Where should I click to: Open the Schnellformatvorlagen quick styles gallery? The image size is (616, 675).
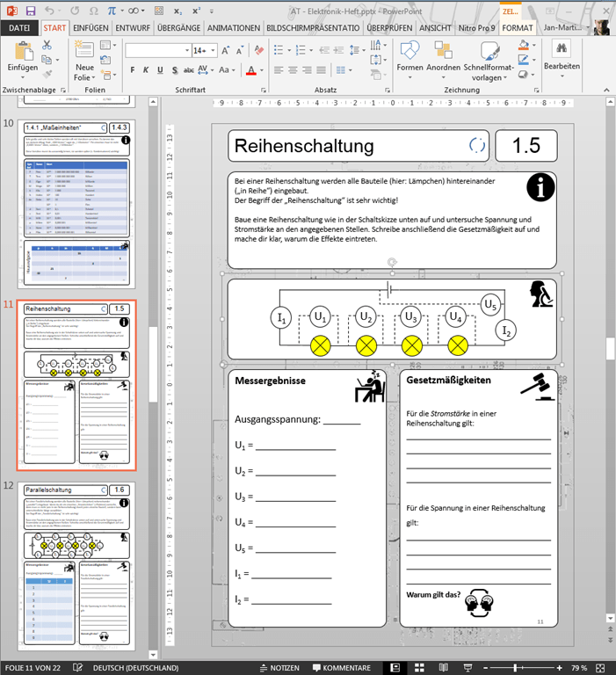(x=489, y=61)
